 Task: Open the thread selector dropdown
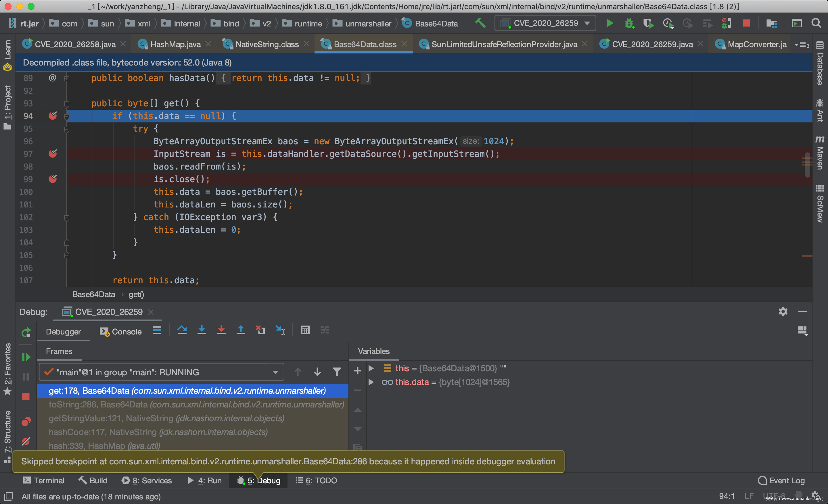[162, 372]
